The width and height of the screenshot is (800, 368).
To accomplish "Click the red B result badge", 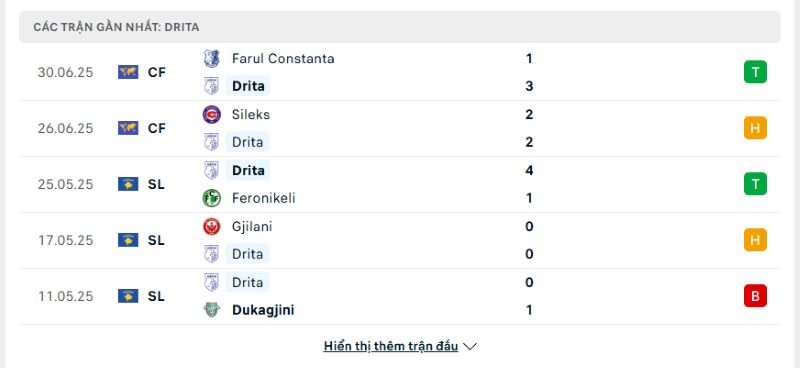I will (x=755, y=296).
